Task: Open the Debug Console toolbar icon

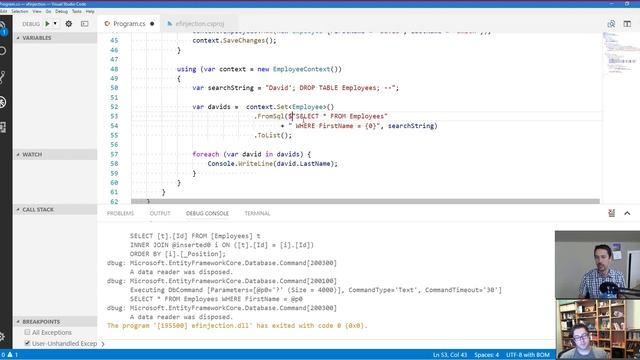Action: (84, 24)
